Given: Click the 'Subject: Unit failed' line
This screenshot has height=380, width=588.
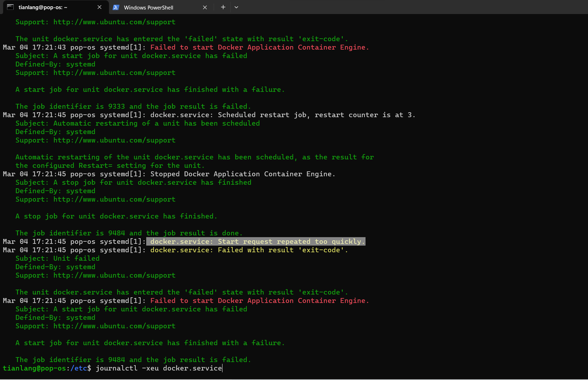Looking at the screenshot, I should (x=58, y=258).
